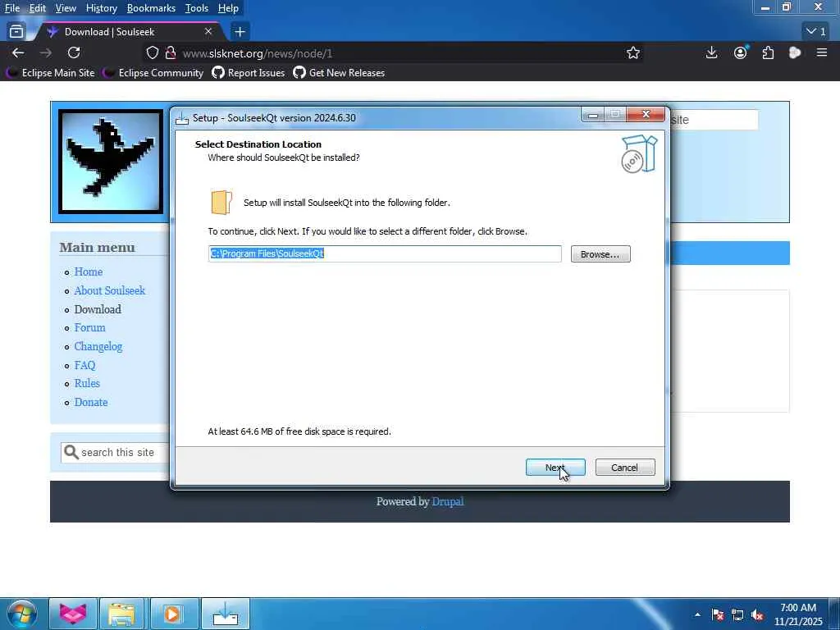The height and width of the screenshot is (630, 840).
Task: Go to the Home menu link
Action: tap(89, 272)
